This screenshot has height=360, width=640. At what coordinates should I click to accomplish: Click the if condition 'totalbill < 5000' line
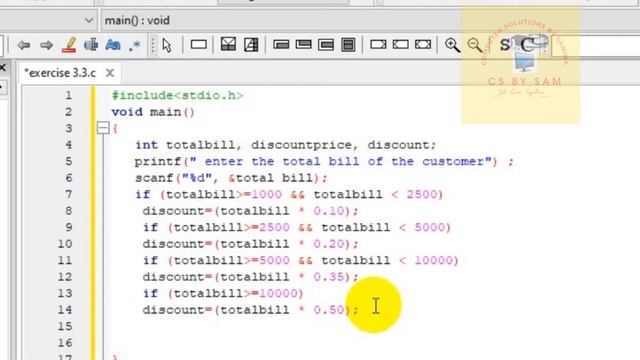297,227
